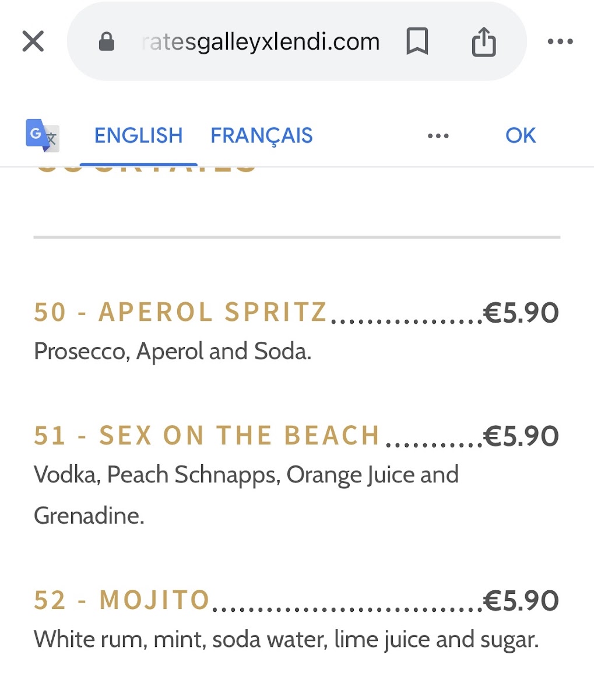
Task: Switch translation to ENGLISH tab
Action: [139, 135]
